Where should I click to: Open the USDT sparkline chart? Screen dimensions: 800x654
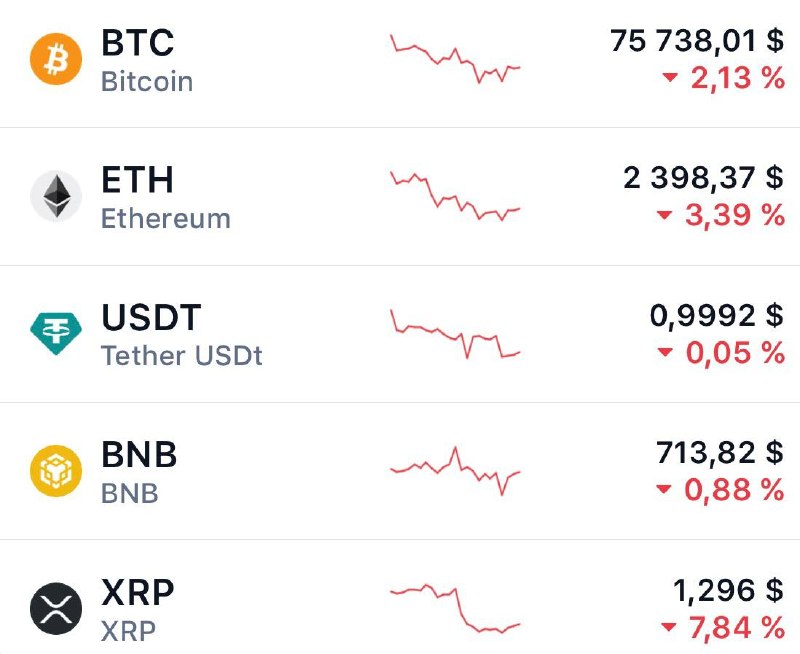point(455,333)
